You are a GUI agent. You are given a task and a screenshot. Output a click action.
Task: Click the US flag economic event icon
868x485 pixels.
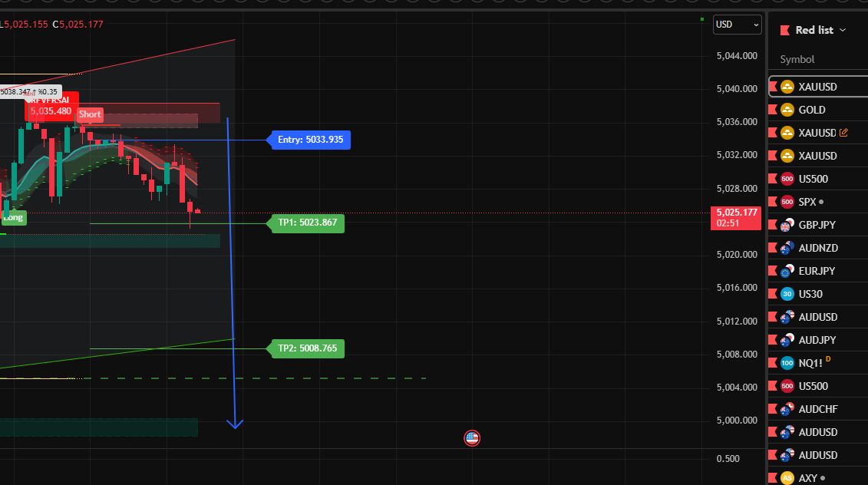(472, 438)
